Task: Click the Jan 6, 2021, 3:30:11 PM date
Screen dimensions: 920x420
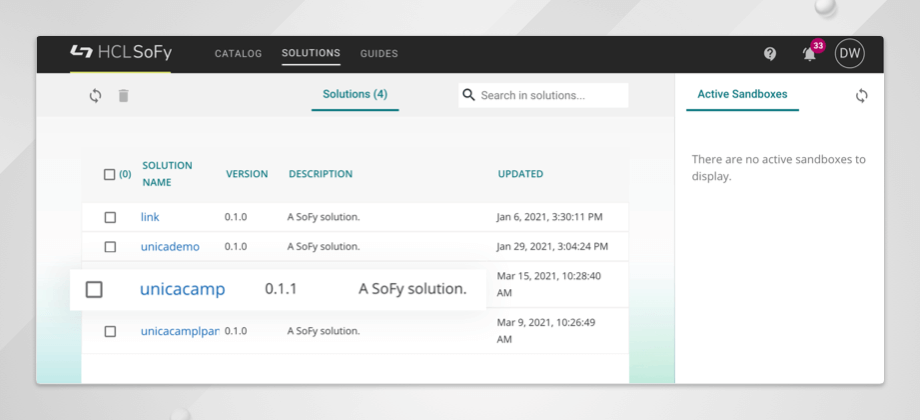Action: click(x=550, y=217)
